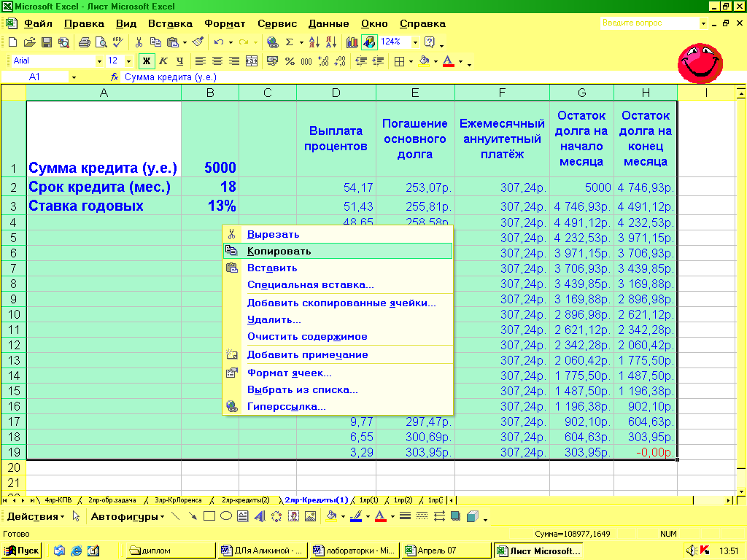
Task: Align text to the left
Action: 201,61
